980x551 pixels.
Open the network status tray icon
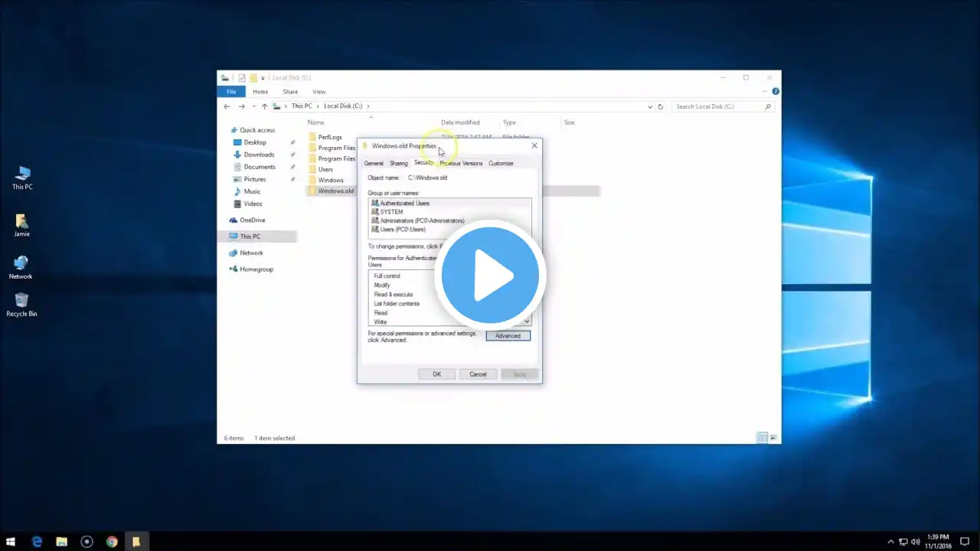point(903,542)
